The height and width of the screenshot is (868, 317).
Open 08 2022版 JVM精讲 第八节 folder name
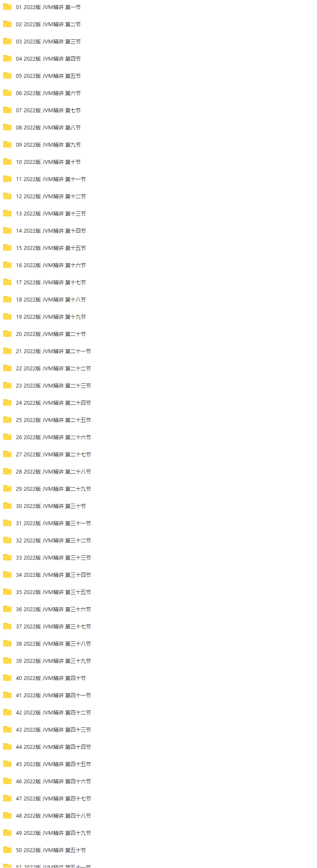tap(48, 128)
